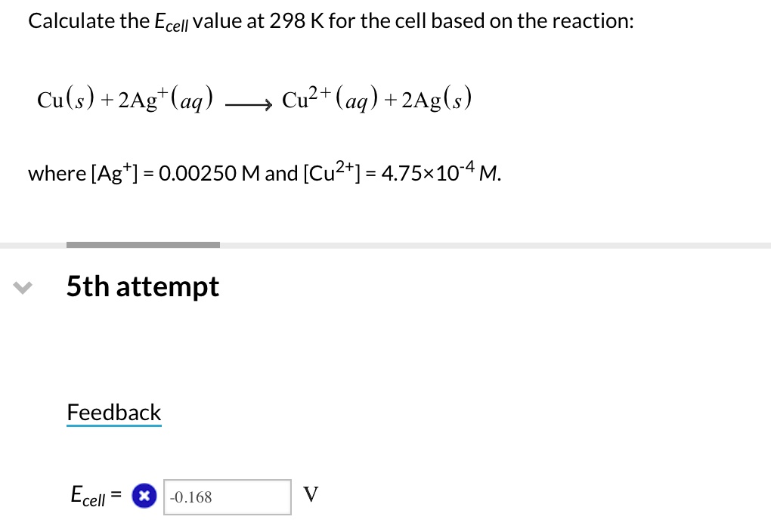Toggle the disclosure arrow beside the attempt heading

23,286
